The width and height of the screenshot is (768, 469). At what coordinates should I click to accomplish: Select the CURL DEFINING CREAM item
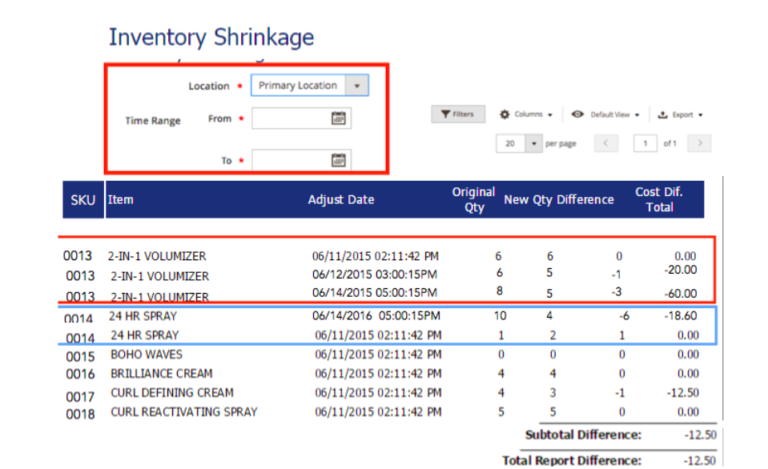click(x=172, y=393)
